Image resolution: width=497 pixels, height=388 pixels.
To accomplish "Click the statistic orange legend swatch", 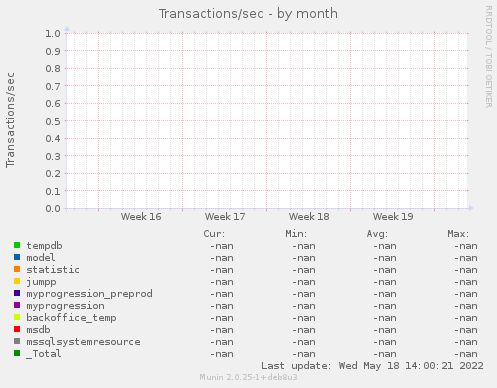I will [x=17, y=269].
